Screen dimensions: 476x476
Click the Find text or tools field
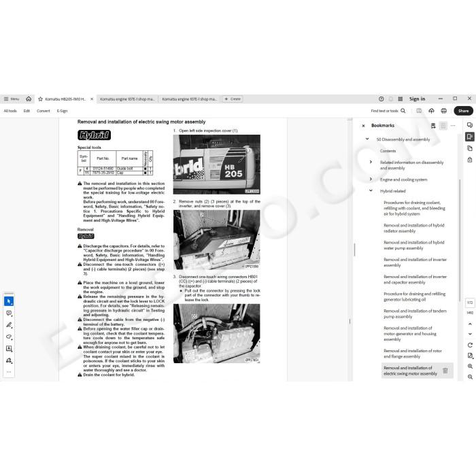384,111
